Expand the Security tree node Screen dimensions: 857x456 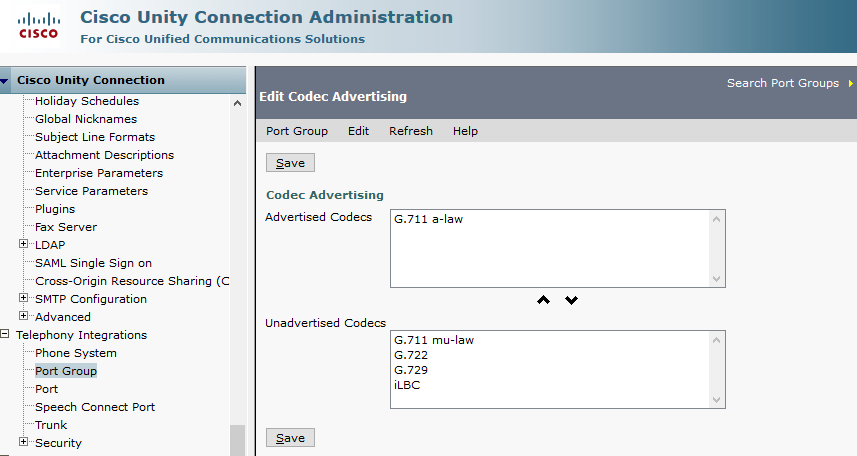point(23,442)
